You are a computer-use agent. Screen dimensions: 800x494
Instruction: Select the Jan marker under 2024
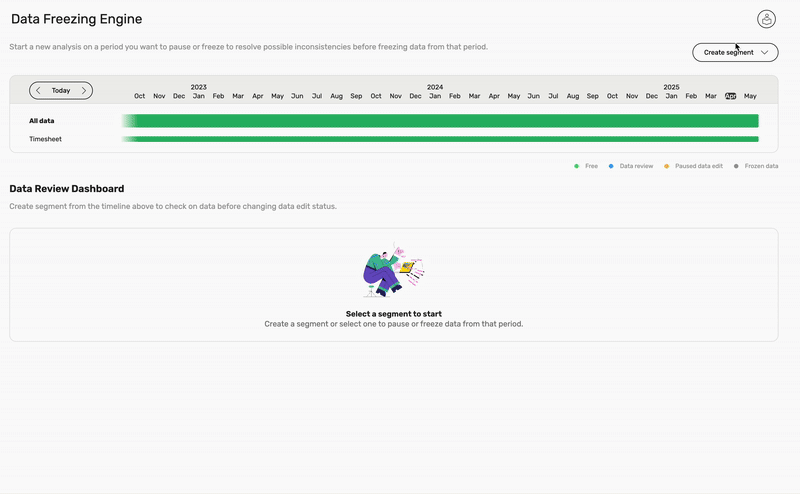(x=435, y=96)
